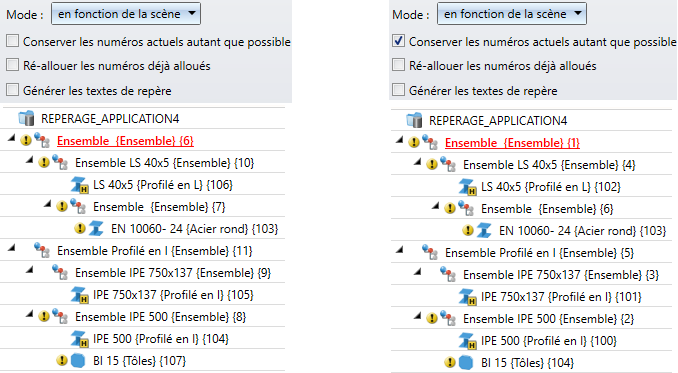678x373 pixels.
Task: Enable the left Conserver les numéros actuels checkbox
Action: point(13,41)
